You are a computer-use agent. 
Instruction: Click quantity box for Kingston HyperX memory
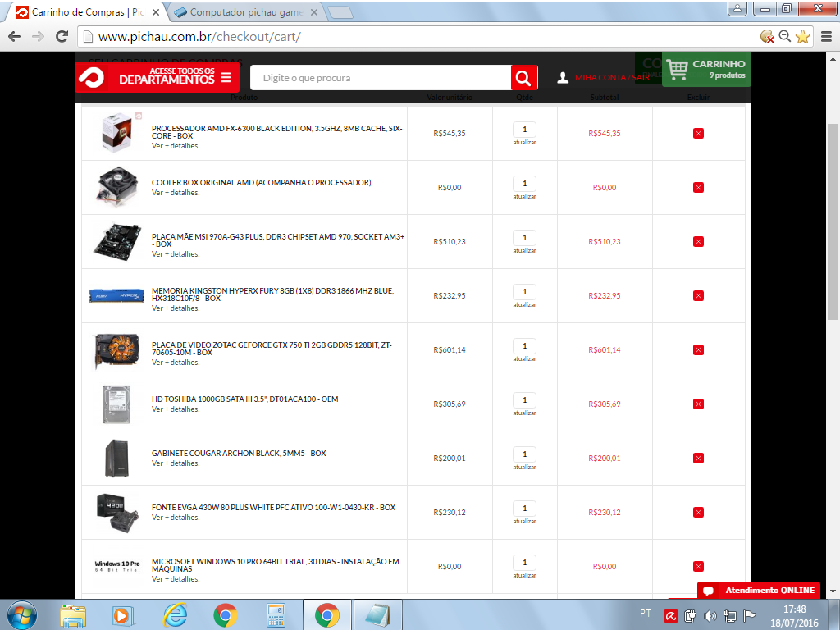(524, 291)
